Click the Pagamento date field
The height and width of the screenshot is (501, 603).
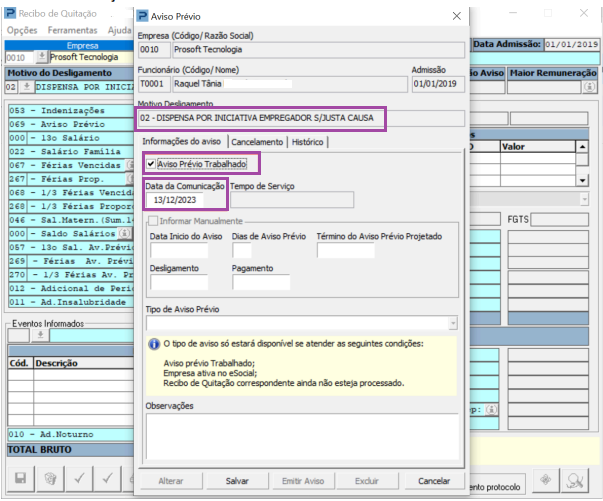tap(261, 282)
